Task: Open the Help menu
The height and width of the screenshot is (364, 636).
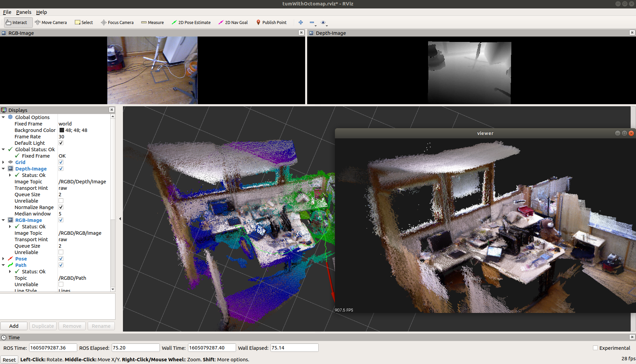Action: tap(42, 12)
